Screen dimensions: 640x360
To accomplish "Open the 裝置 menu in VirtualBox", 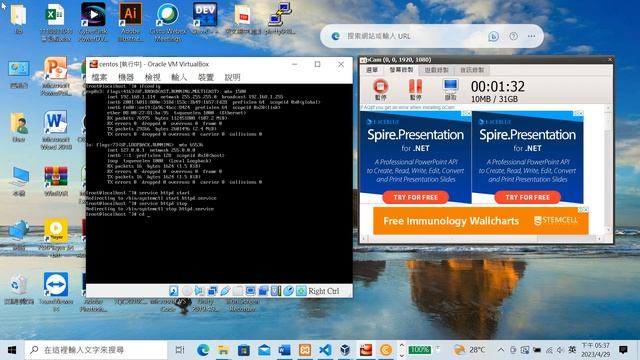I will [x=206, y=77].
